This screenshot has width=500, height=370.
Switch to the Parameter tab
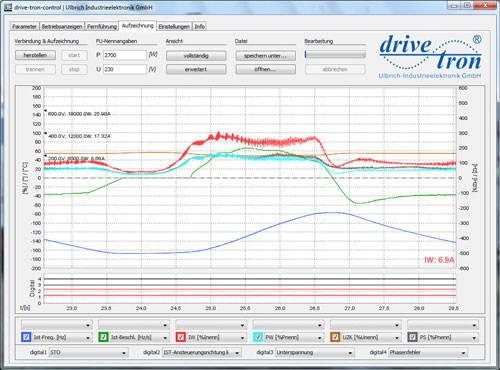click(x=25, y=27)
